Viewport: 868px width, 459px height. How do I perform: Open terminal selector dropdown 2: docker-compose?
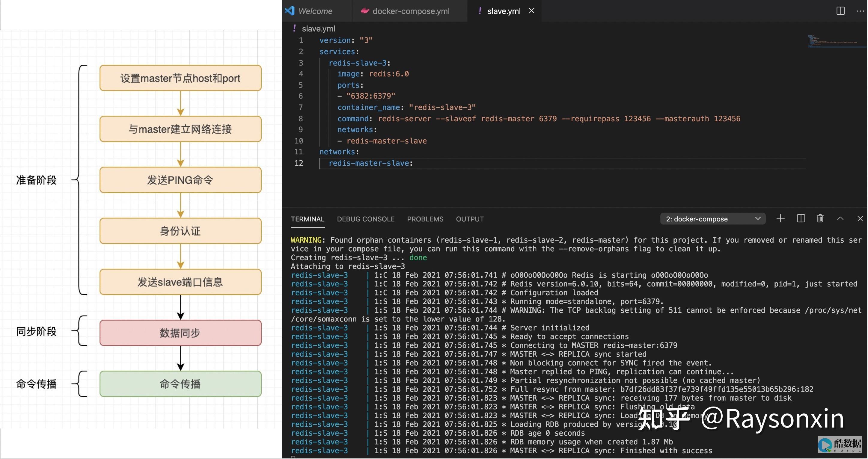click(712, 219)
